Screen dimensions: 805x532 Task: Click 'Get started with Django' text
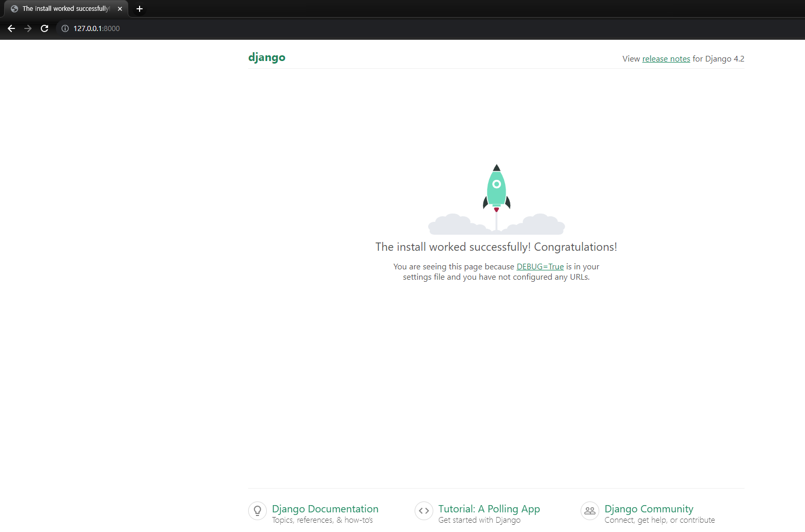479,520
